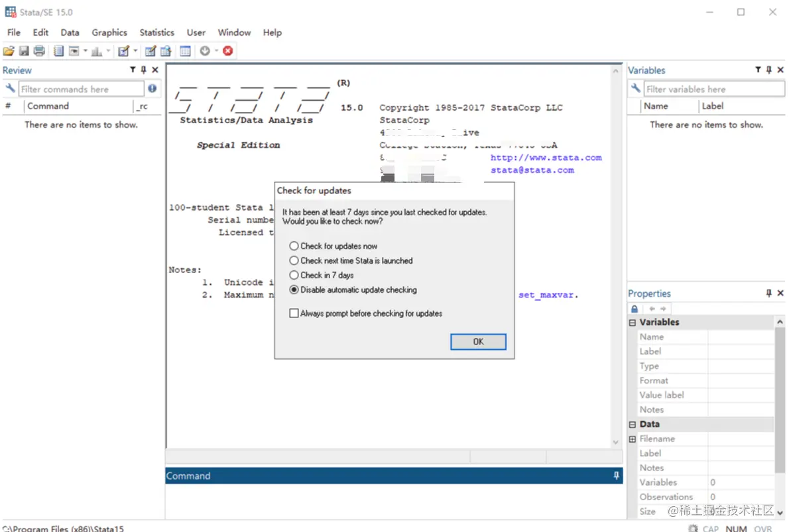Click the Open file toolbar icon
789x532 pixels.
[9, 51]
